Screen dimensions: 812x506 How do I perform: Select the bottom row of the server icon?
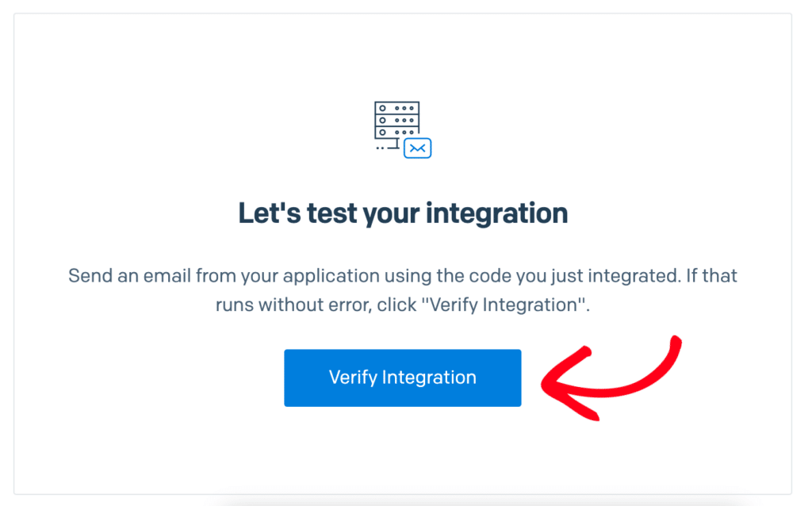(x=396, y=132)
